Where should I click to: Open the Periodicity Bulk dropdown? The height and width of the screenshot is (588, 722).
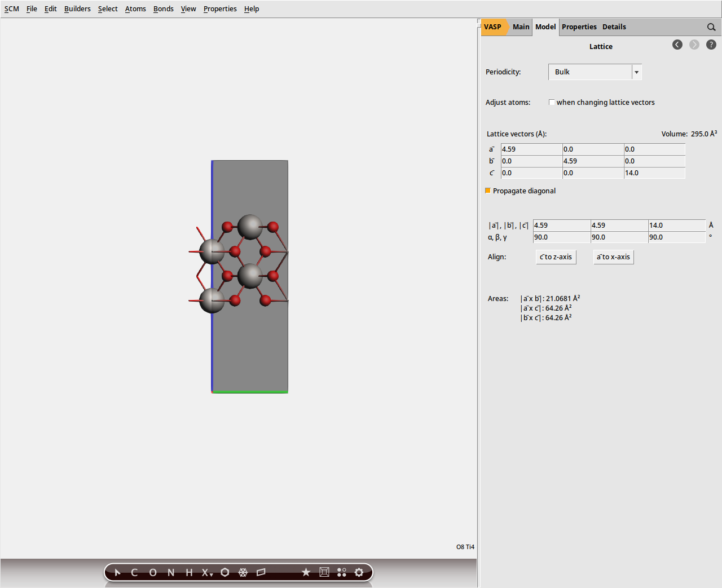click(636, 72)
